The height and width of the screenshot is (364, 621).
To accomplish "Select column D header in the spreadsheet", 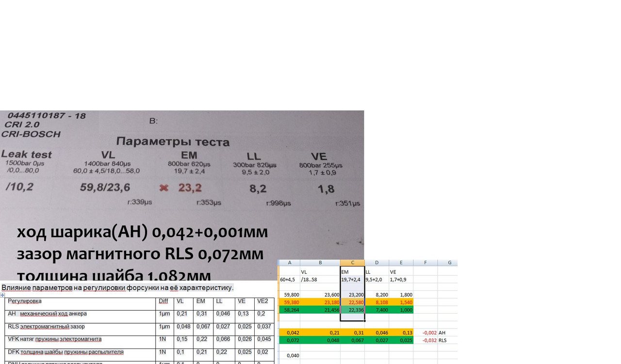I will 376,263.
